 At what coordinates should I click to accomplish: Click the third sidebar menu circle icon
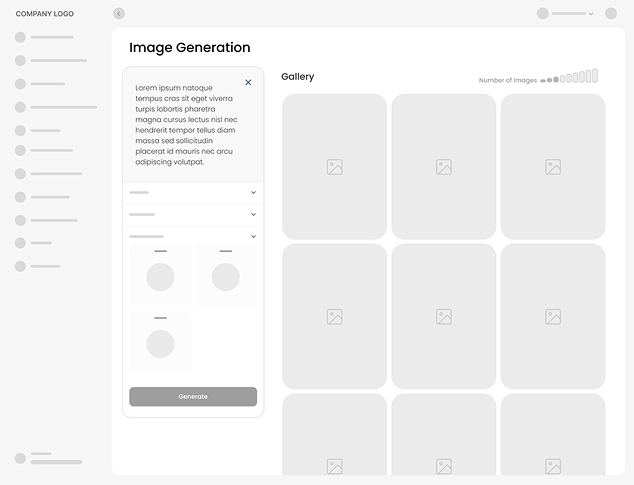click(20, 84)
